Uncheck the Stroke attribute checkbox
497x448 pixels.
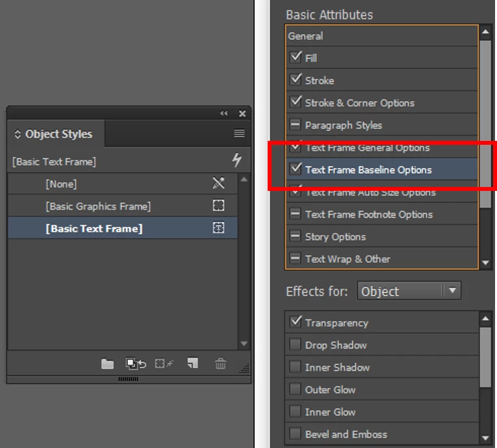point(296,79)
